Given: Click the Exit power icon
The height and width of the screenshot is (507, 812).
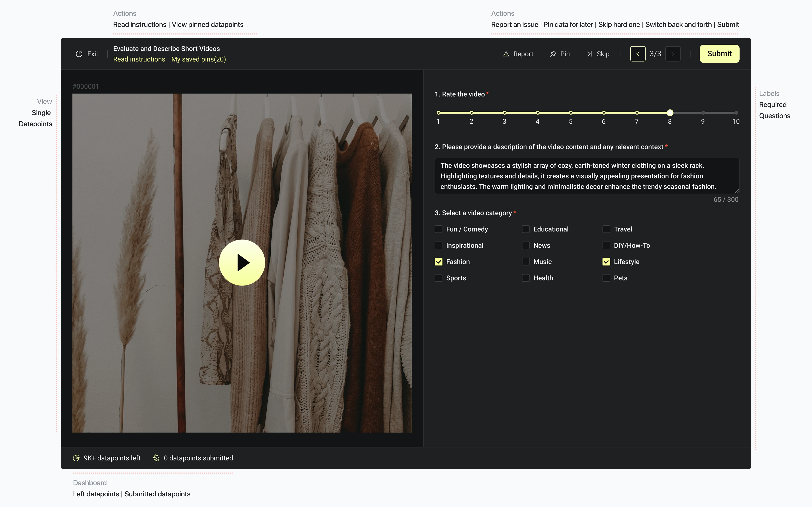Looking at the screenshot, I should [79, 54].
